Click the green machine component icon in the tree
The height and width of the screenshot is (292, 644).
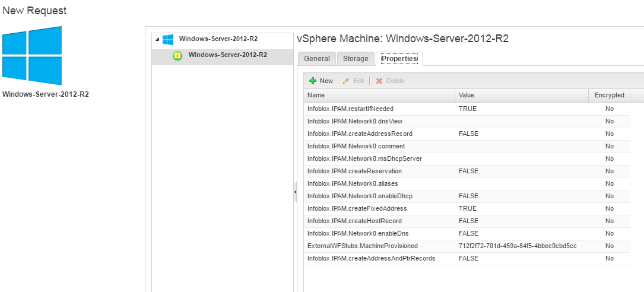[x=177, y=55]
